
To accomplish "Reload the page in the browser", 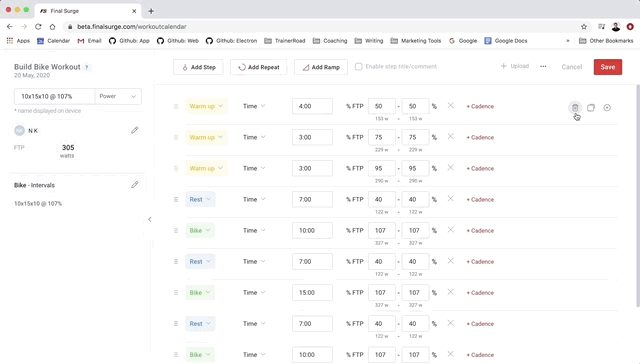I will pyautogui.click(x=38, y=27).
